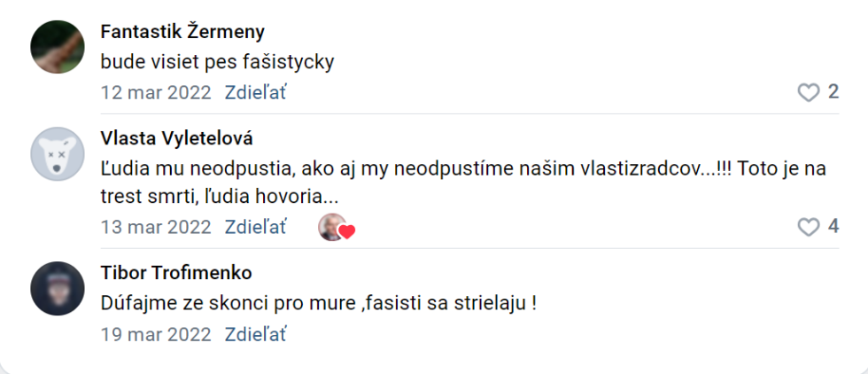
Task: Click Tibor Trofimenko's comment text
Action: tap(319, 303)
